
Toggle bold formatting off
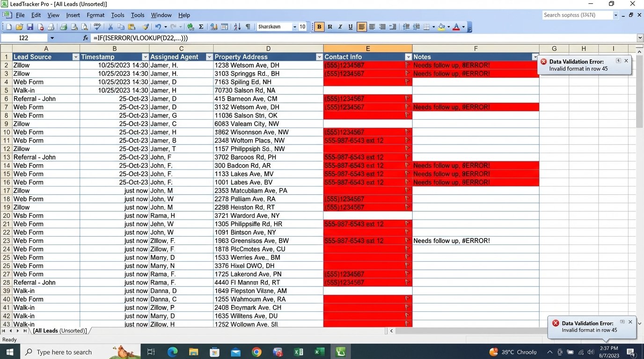pyautogui.click(x=319, y=27)
